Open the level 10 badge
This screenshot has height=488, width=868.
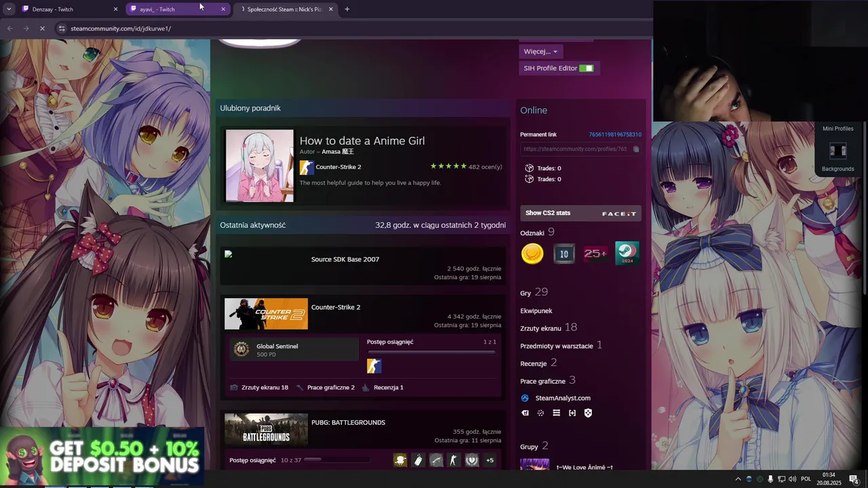click(564, 253)
